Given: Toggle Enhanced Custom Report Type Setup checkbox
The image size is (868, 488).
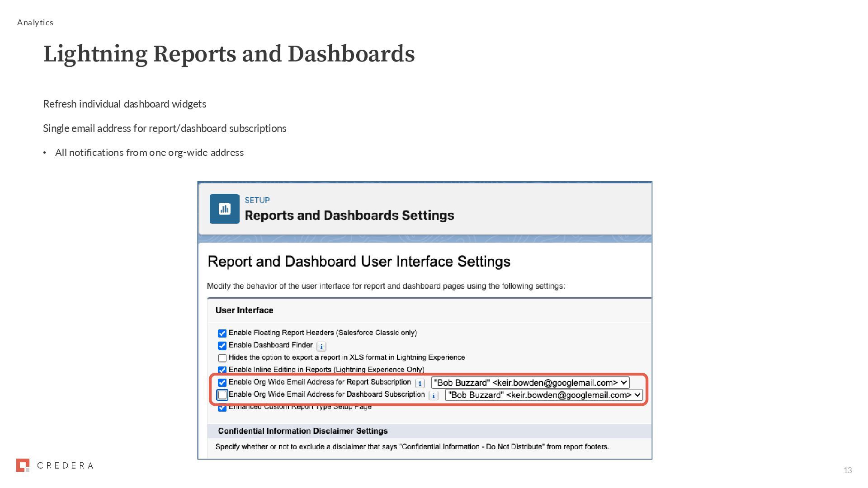Looking at the screenshot, I should pyautogui.click(x=222, y=408).
